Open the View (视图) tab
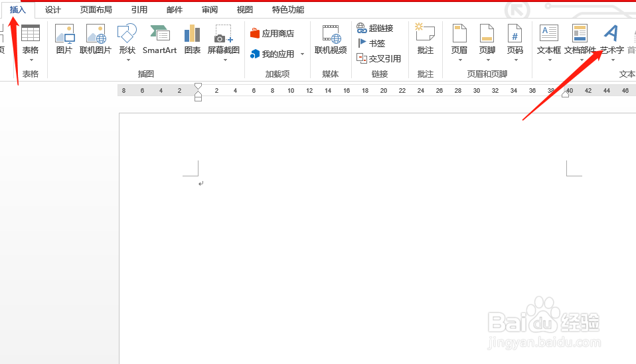The image size is (636, 364). [244, 10]
